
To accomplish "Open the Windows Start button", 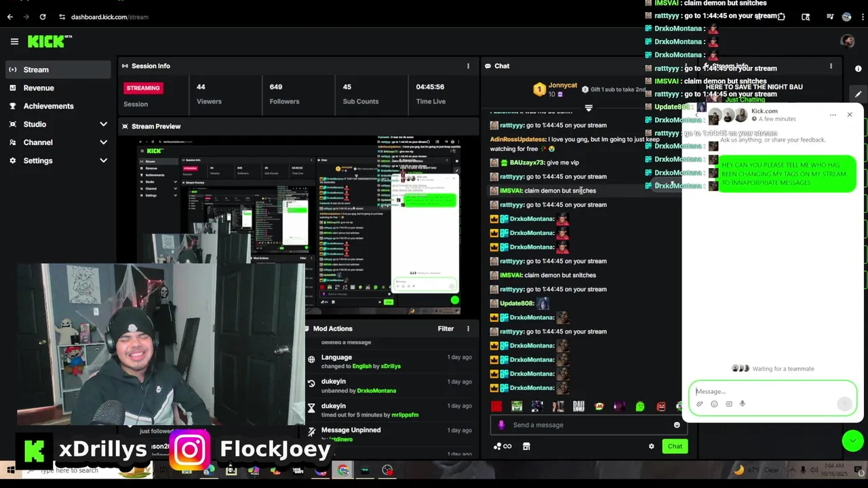I will (x=10, y=470).
